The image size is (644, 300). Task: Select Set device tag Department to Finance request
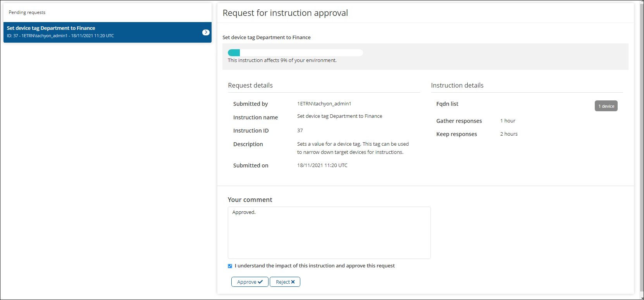101,32
